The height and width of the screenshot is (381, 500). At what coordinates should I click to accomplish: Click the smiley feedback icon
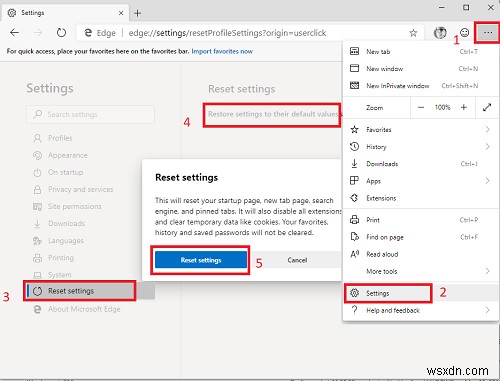[464, 33]
